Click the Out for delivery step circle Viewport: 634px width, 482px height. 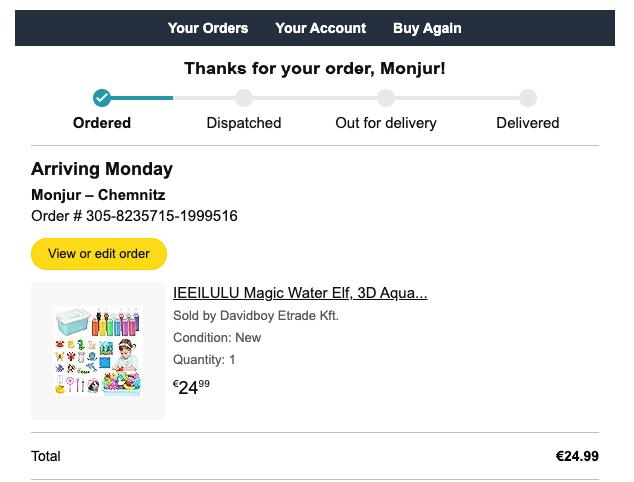pyautogui.click(x=386, y=98)
